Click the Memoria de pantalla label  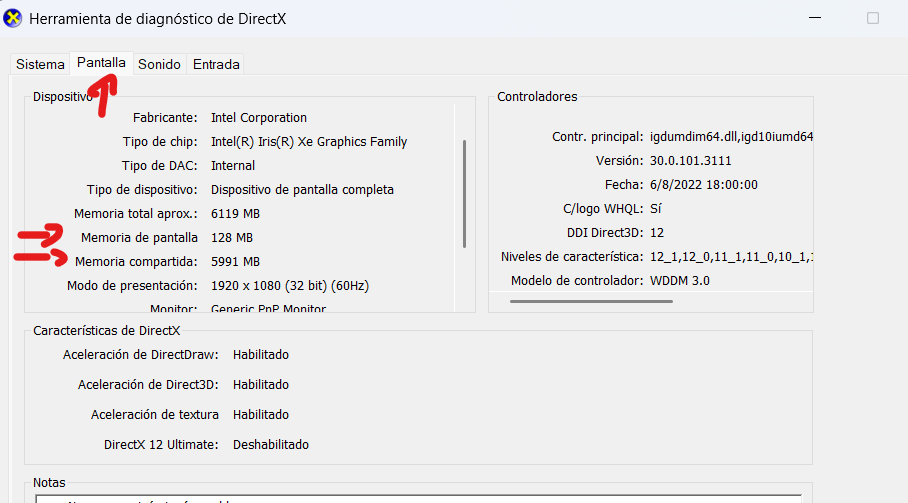point(139,238)
